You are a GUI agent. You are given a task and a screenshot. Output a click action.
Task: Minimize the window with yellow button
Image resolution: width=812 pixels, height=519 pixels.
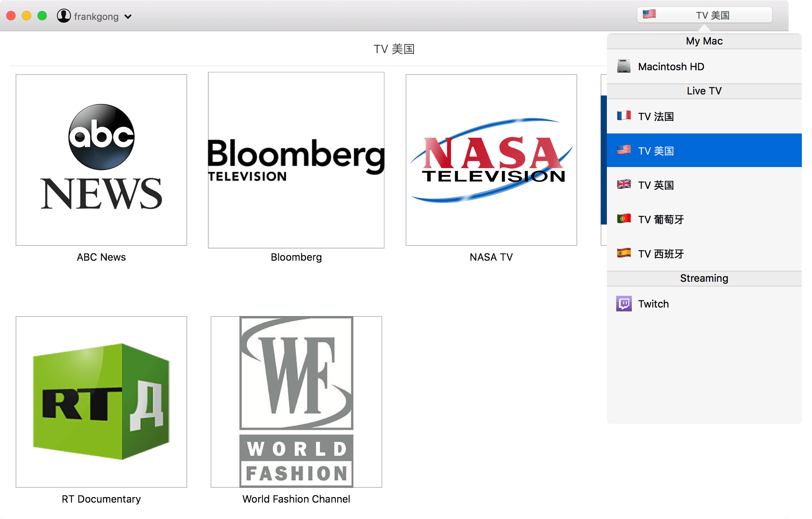[x=27, y=16]
